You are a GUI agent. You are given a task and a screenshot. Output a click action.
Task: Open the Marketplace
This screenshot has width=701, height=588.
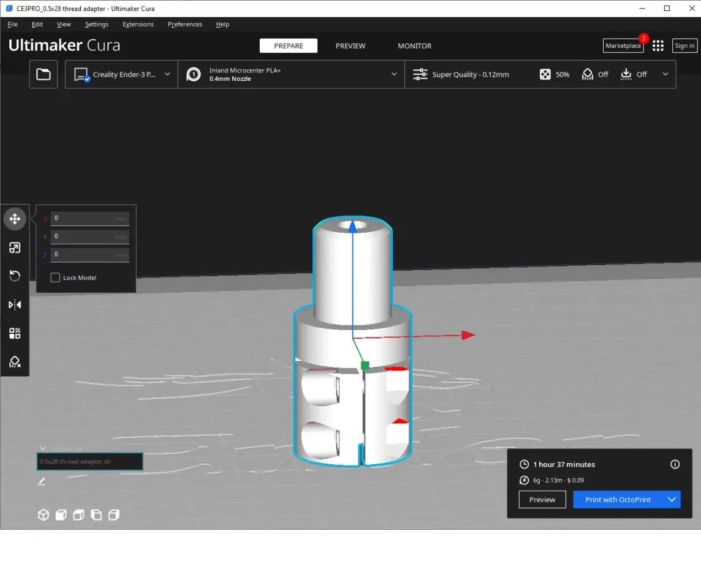coord(623,45)
